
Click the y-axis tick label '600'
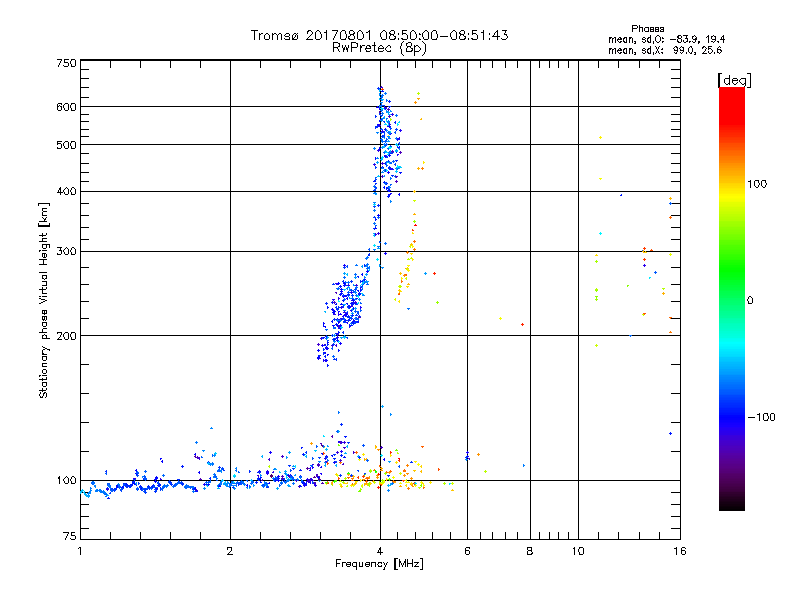click(66, 107)
